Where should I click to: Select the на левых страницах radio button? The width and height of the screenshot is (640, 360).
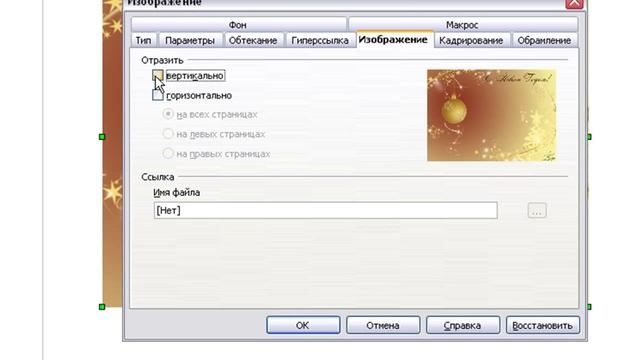pos(168,133)
